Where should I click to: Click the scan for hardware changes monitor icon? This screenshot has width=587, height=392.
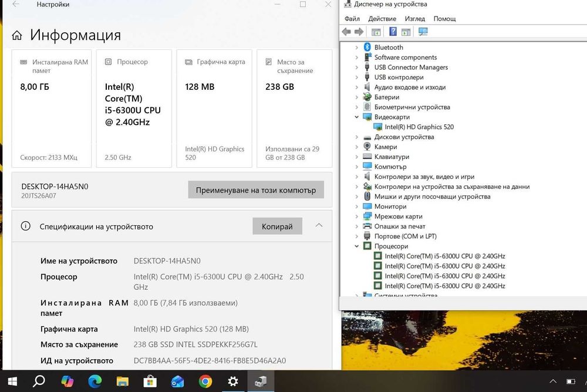423,32
